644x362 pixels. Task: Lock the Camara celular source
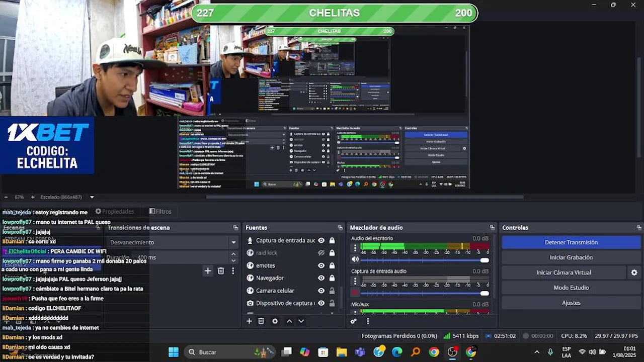point(332,291)
